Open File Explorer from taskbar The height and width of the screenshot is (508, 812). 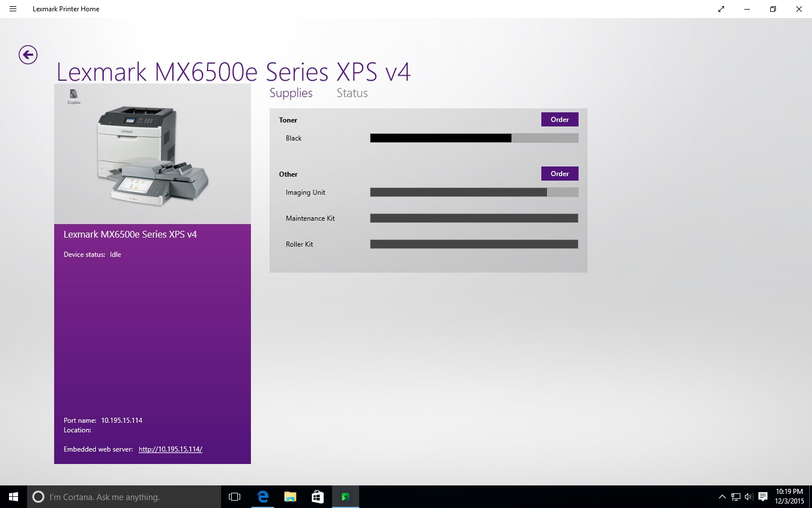pos(290,497)
